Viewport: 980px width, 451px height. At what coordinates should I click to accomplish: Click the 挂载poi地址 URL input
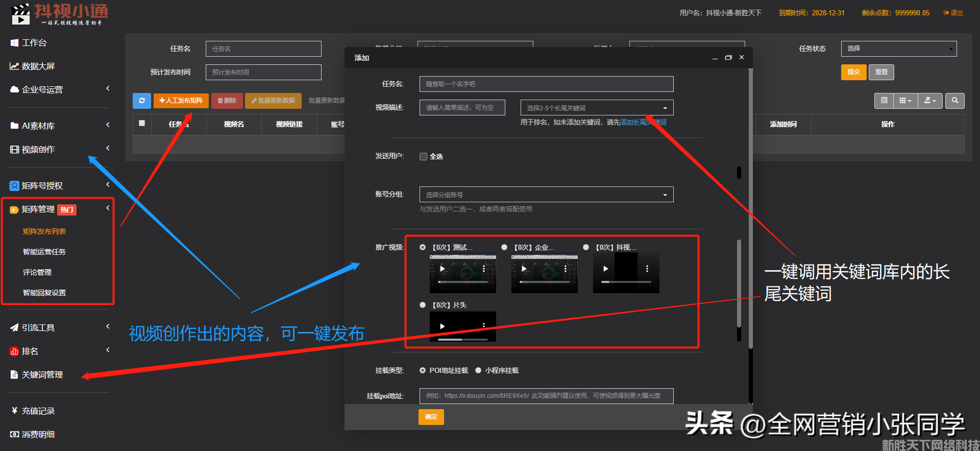[x=547, y=396]
